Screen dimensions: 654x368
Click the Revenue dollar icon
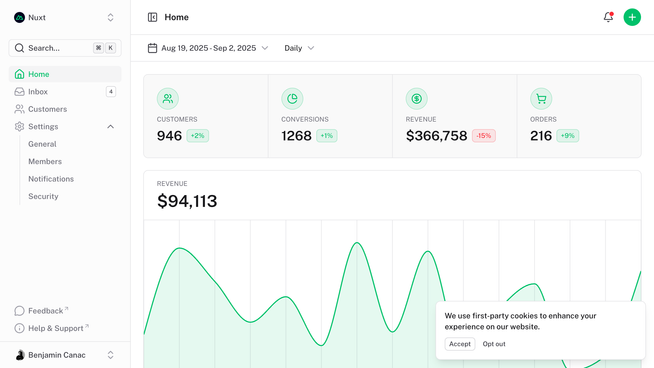[x=417, y=99]
